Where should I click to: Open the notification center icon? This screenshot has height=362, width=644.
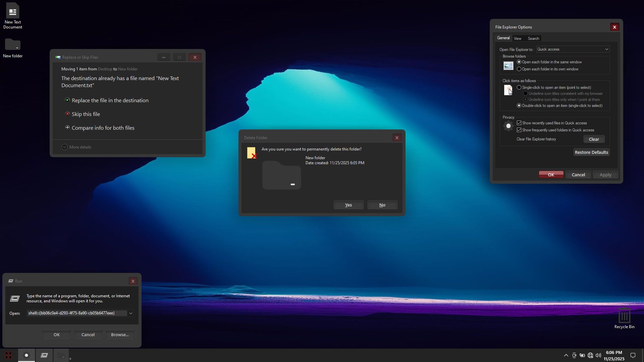[633, 355]
